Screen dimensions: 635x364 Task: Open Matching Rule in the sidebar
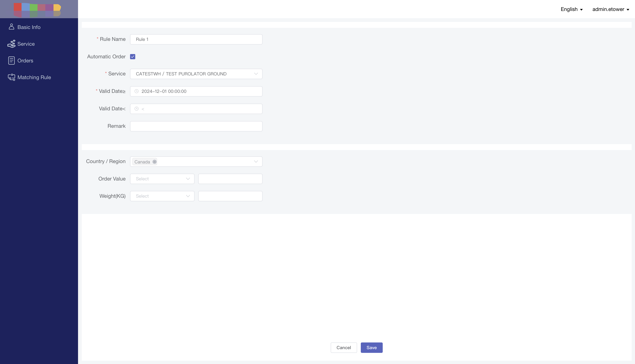tap(34, 77)
